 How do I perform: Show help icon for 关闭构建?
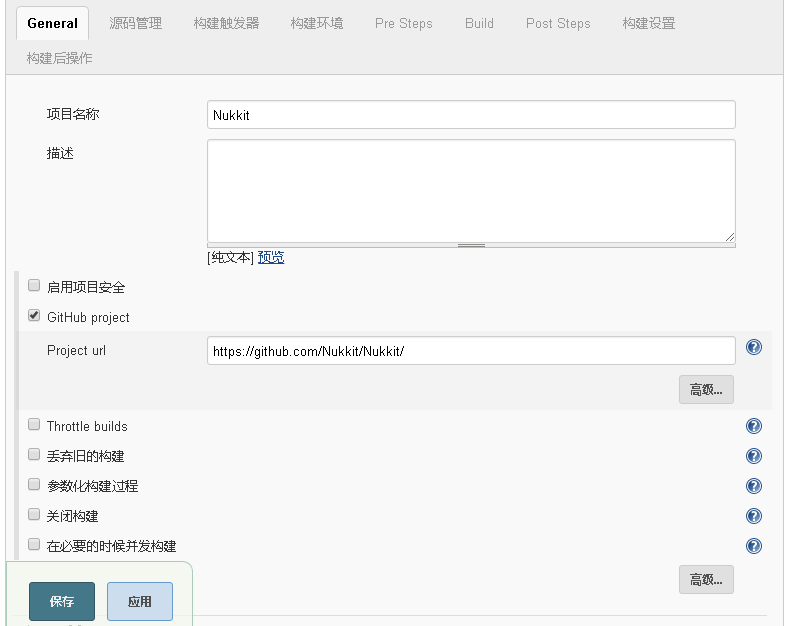[753, 516]
